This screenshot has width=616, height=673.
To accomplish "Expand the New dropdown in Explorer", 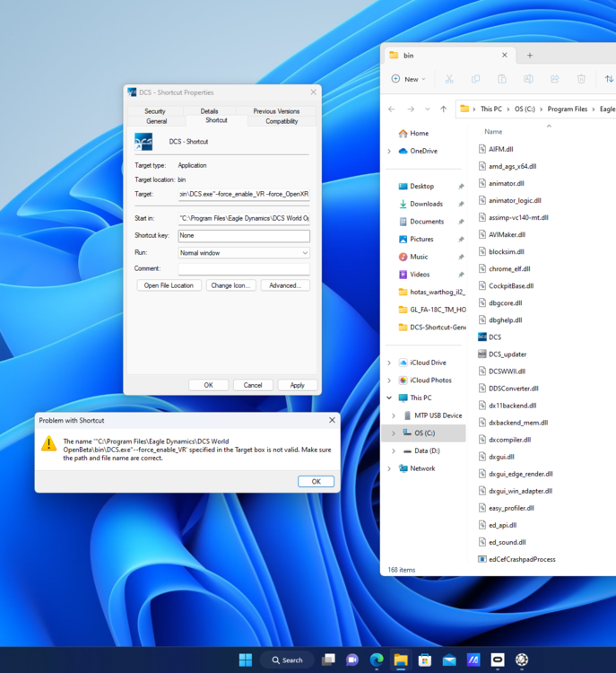I will [x=409, y=79].
